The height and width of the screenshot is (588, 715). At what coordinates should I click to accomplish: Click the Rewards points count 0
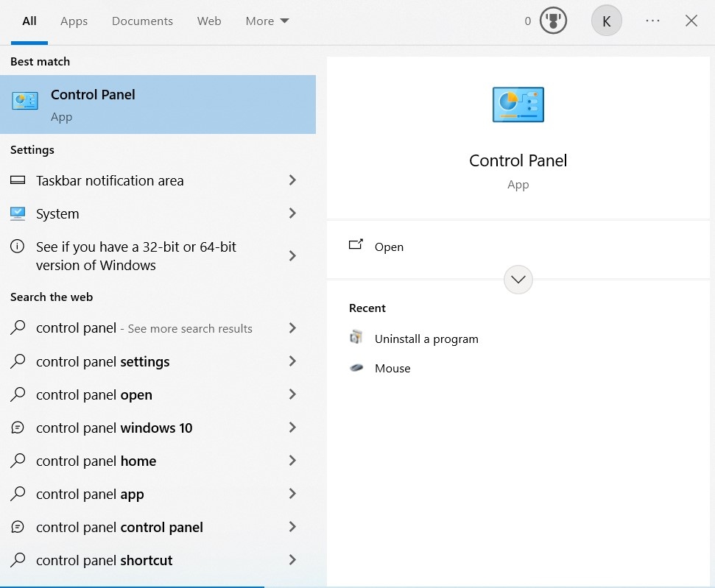(x=527, y=21)
